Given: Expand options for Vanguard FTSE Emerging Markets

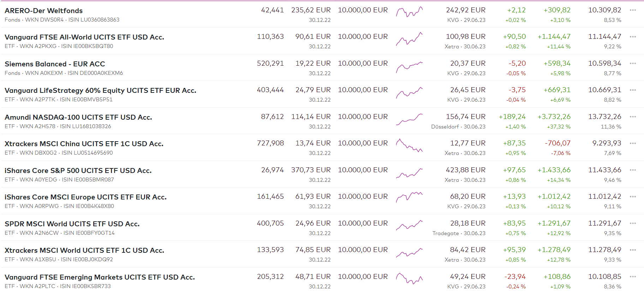Looking at the screenshot, I should point(633,277).
